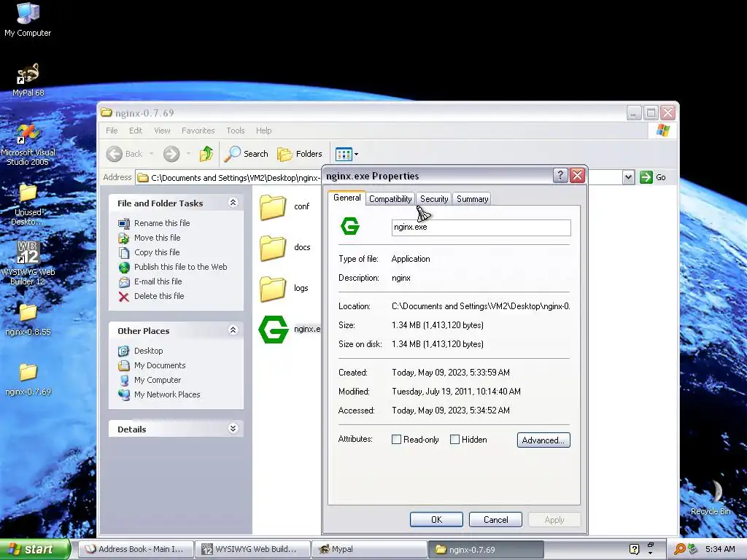Switch to Address Book taskbar button
The height and width of the screenshot is (560, 747).
point(136,549)
